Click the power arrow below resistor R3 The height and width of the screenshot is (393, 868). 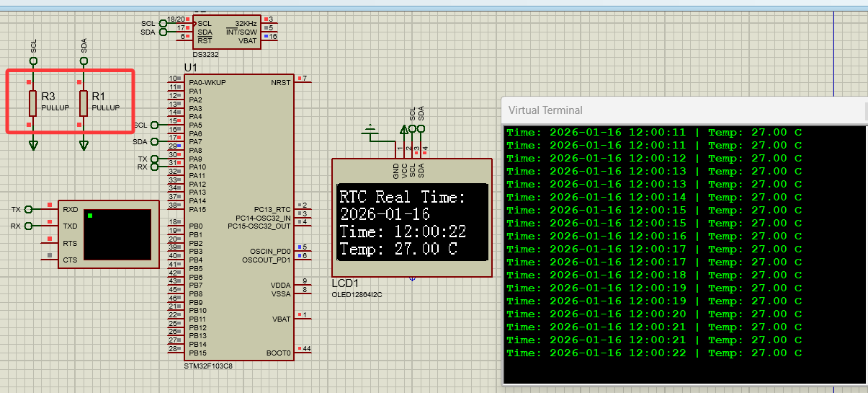33,145
